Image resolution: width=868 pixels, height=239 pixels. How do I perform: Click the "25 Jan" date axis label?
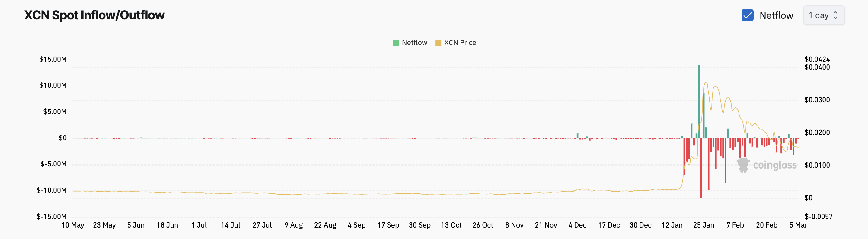click(703, 225)
